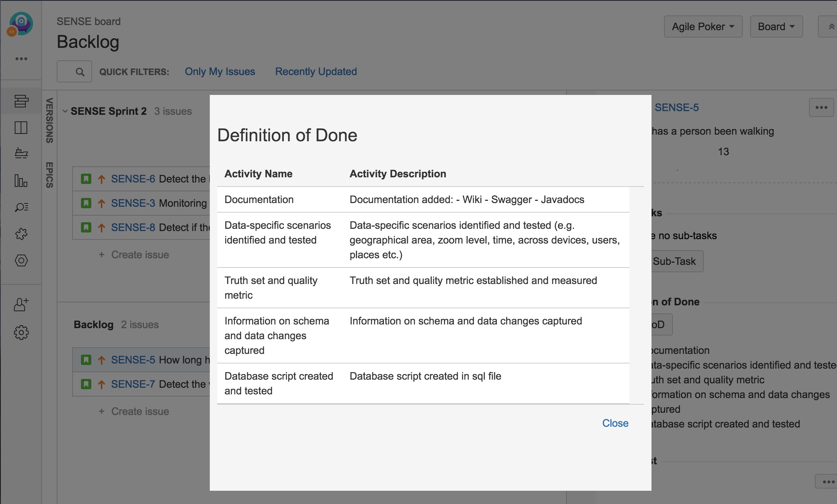Screen dimensions: 837x504
Task: Open the Releases ship icon
Action: coord(21,153)
